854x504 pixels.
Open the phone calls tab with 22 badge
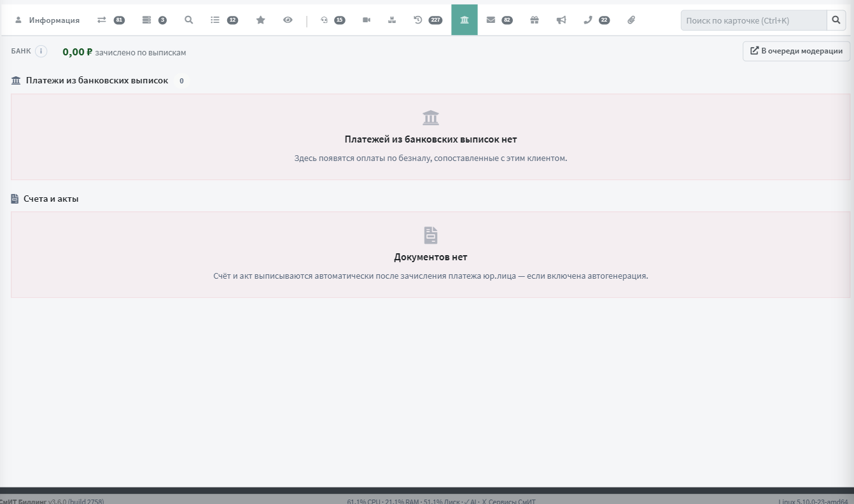(x=596, y=20)
